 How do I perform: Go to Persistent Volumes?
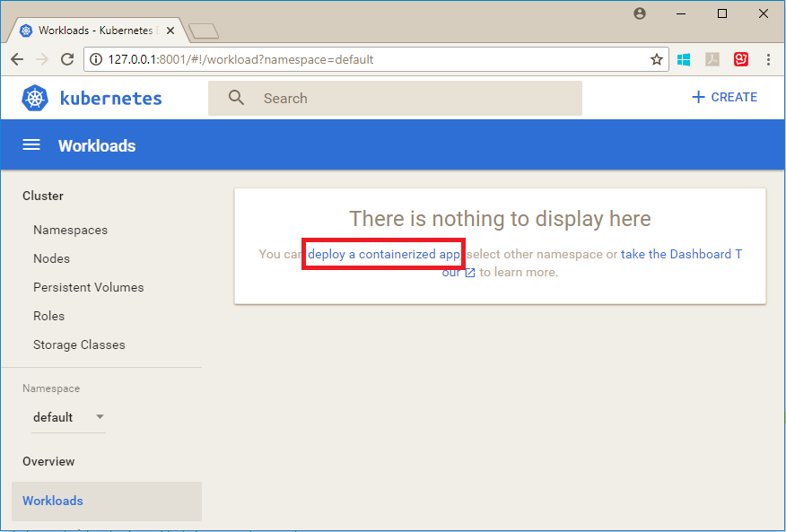click(x=89, y=287)
